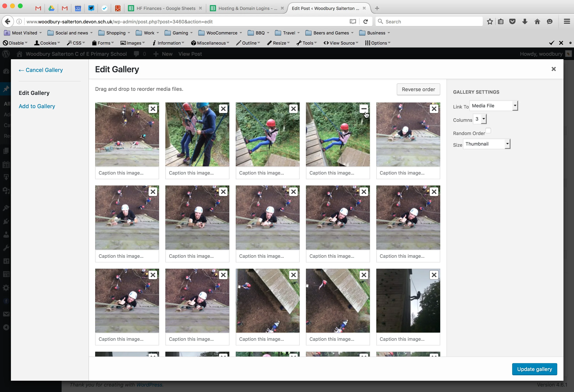Click caption field under first image

tap(127, 173)
